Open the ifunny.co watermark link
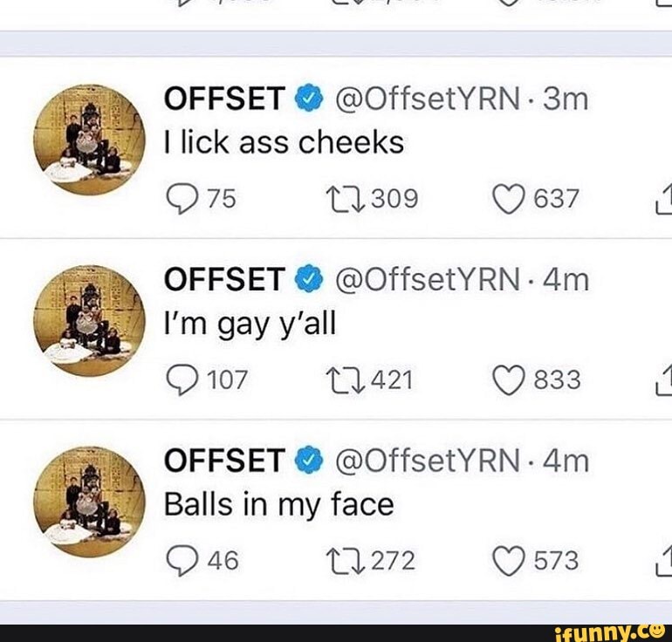Image resolution: width=672 pixels, height=642 pixels. [609, 632]
